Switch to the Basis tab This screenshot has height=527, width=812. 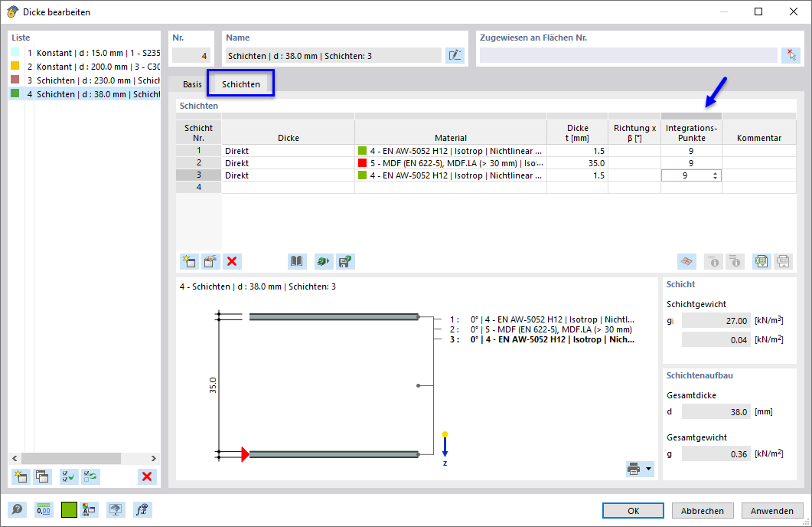coord(192,84)
